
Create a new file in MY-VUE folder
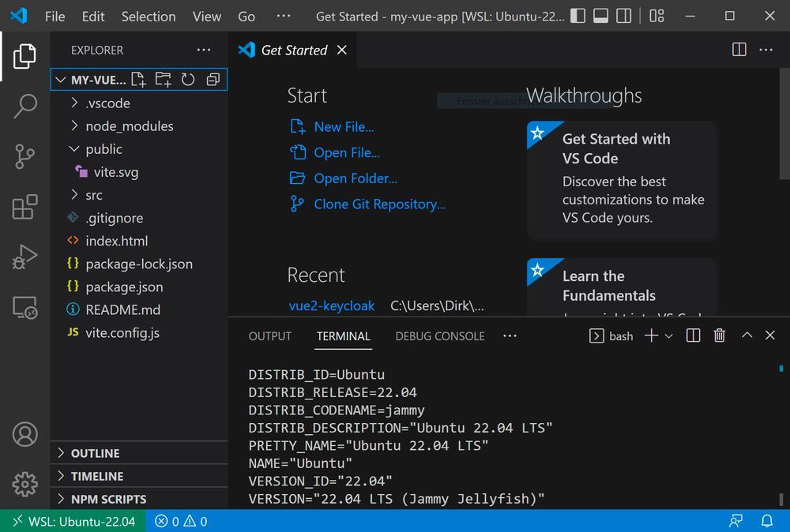pyautogui.click(x=138, y=80)
